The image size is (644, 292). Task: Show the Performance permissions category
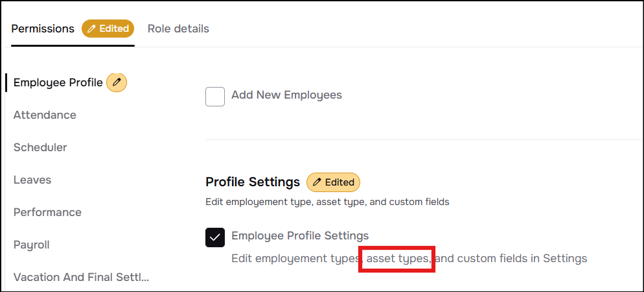pos(47,212)
